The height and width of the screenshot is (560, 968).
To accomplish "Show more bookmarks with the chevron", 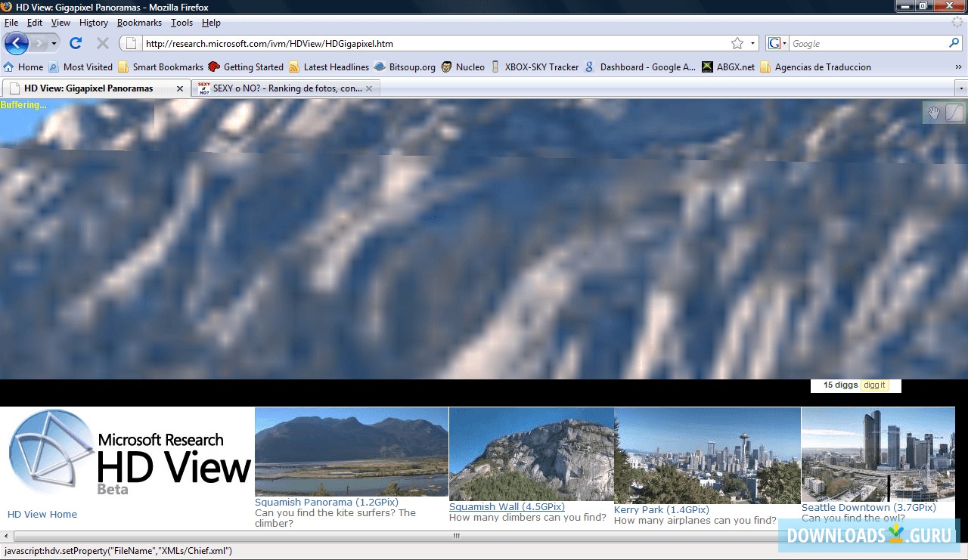I will [959, 67].
